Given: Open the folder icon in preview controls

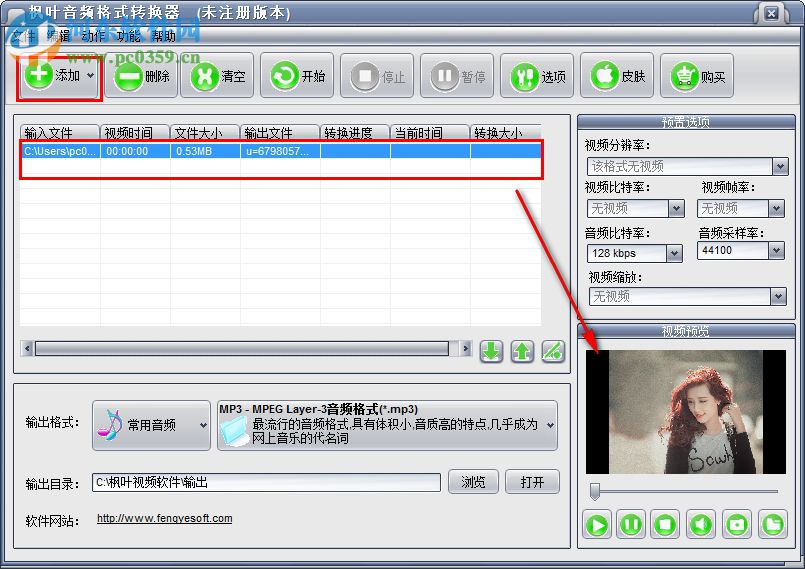Looking at the screenshot, I should click(x=773, y=524).
